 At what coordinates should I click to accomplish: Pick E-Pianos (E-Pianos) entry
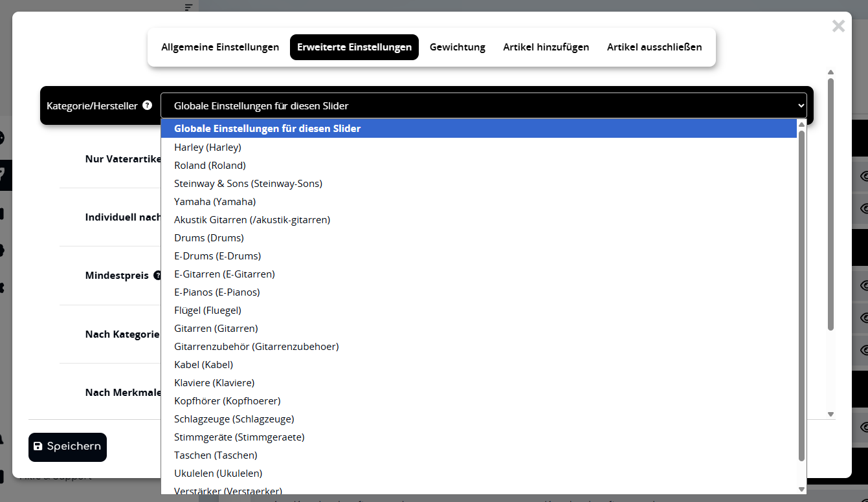point(479,292)
